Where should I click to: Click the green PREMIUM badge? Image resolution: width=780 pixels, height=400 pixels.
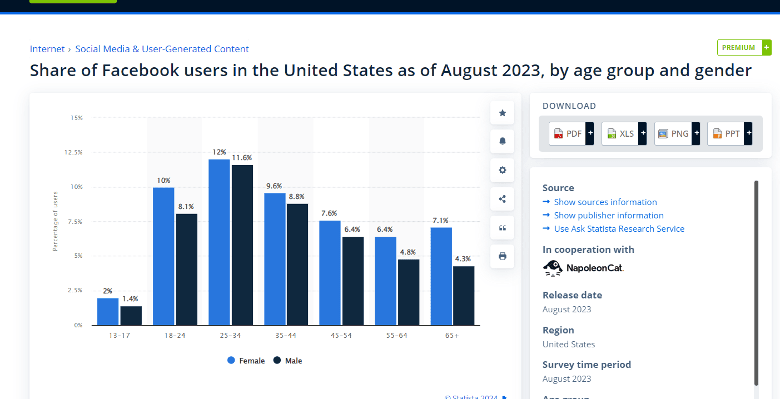pos(744,48)
